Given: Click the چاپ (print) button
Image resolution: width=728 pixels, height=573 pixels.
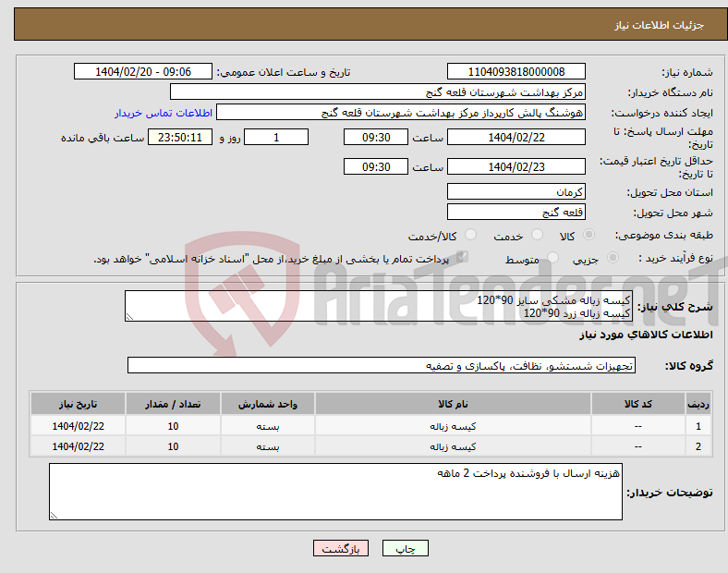Looking at the screenshot, I should 405,548.
